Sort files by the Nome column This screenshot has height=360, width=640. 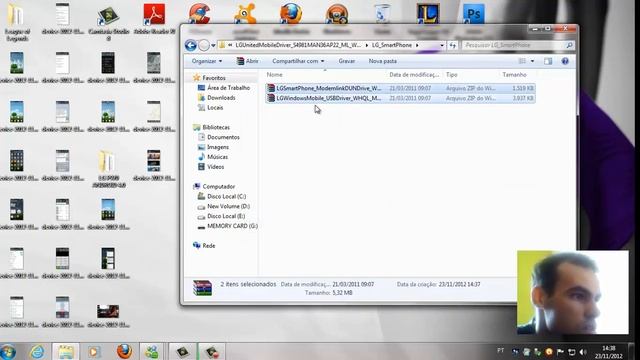(324, 75)
